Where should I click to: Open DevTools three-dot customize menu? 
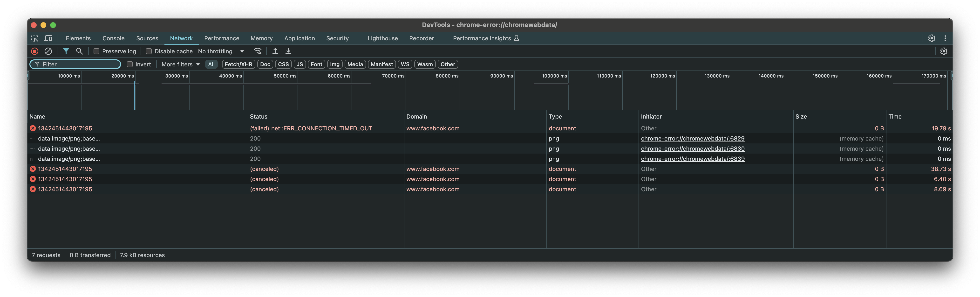pos(945,38)
